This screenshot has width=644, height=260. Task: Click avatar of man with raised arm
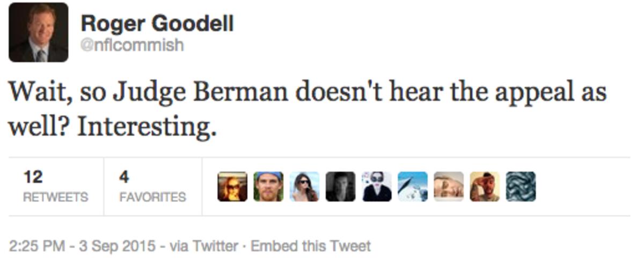[x=485, y=186]
